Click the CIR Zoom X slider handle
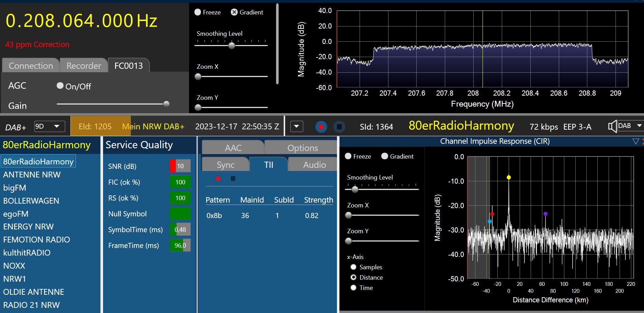The image size is (644, 313). pos(349,215)
